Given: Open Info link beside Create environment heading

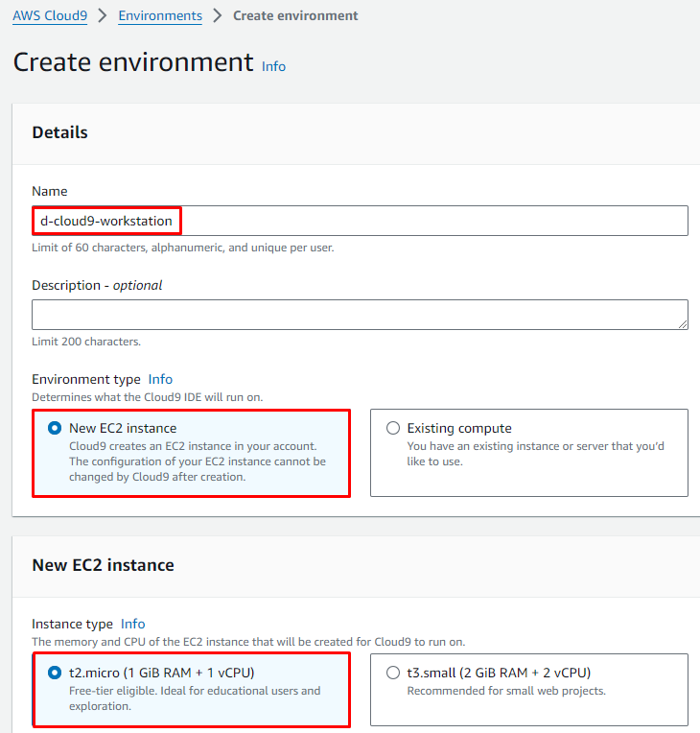Looking at the screenshot, I should pyautogui.click(x=273, y=66).
